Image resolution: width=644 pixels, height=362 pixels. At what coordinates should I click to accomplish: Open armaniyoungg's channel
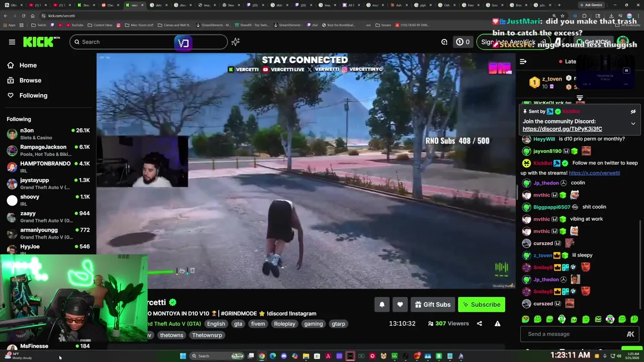[48, 233]
